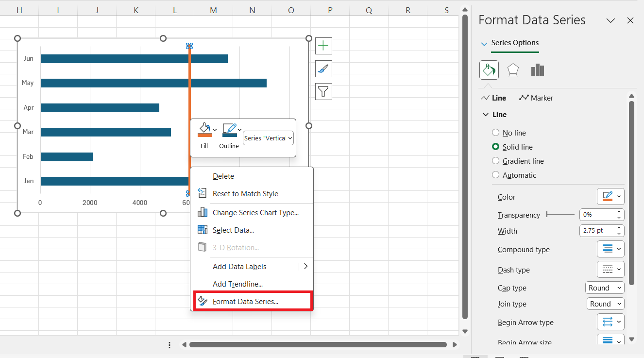Click the sheet tab splitter three dots
Image resolution: width=644 pixels, height=358 pixels.
[169, 345]
